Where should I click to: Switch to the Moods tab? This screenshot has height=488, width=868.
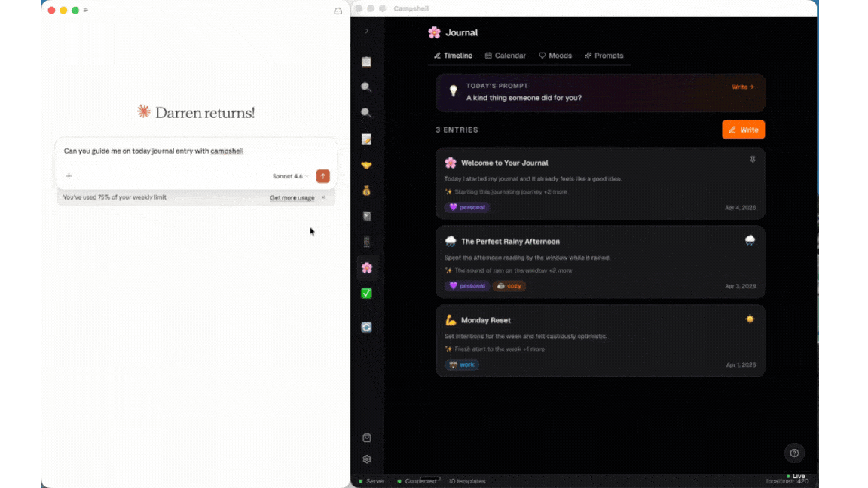[555, 56]
